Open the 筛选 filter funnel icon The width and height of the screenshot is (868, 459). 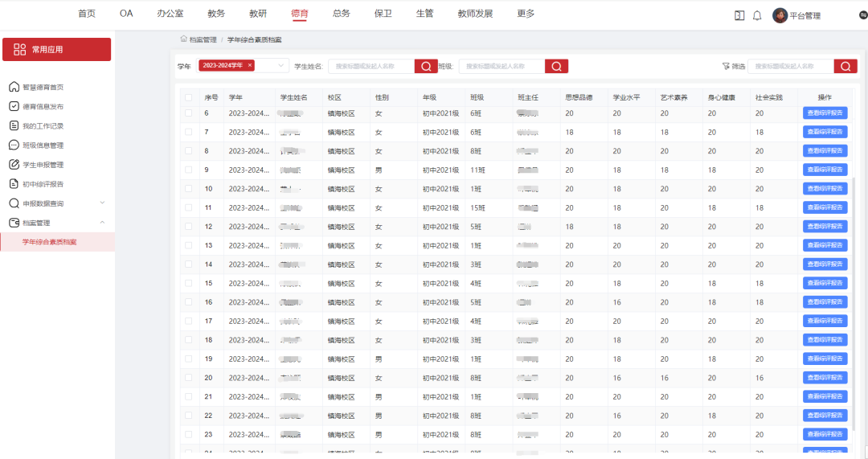point(727,67)
